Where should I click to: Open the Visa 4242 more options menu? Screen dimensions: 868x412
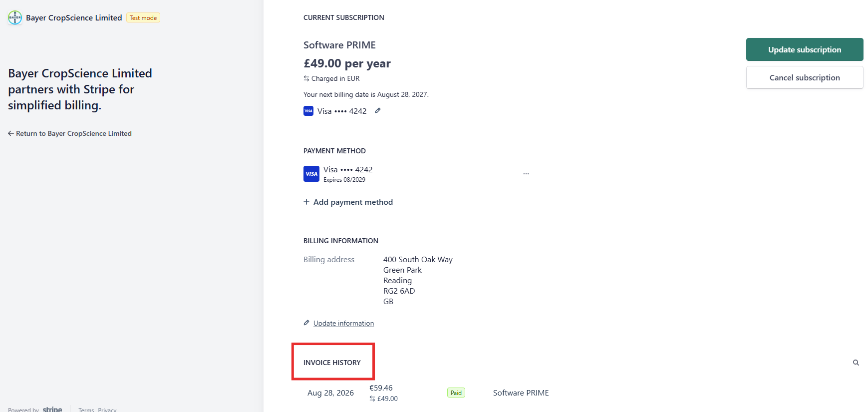(x=526, y=174)
